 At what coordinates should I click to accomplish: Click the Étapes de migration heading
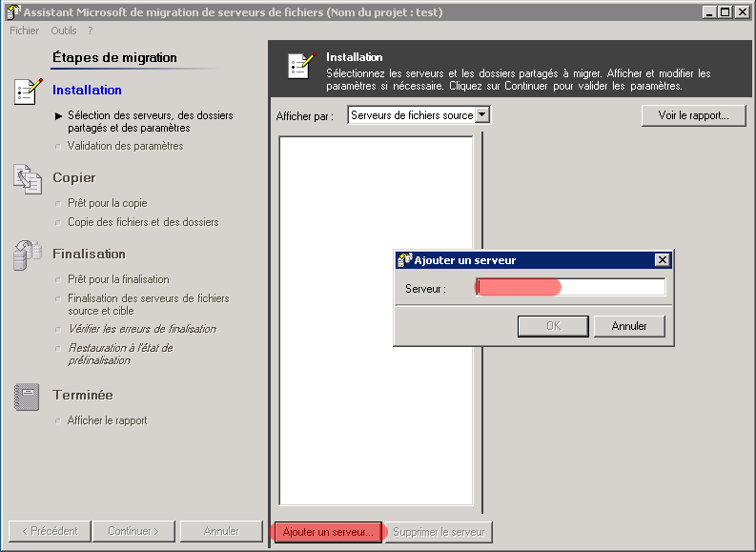114,58
